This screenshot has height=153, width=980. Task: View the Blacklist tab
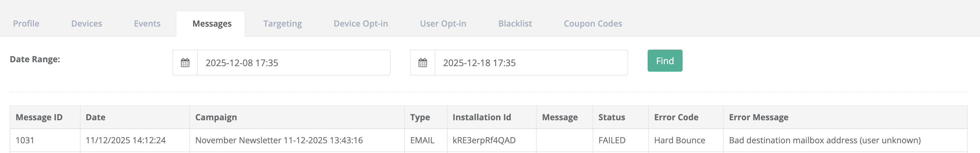[515, 24]
